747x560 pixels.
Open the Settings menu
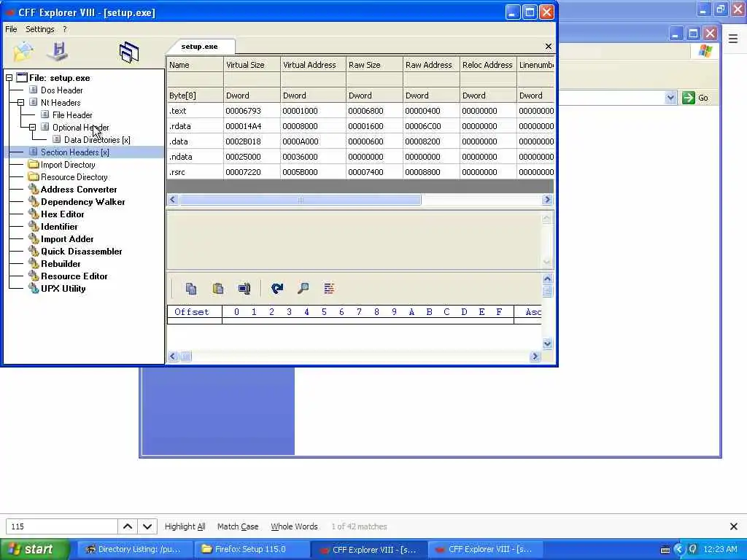40,29
